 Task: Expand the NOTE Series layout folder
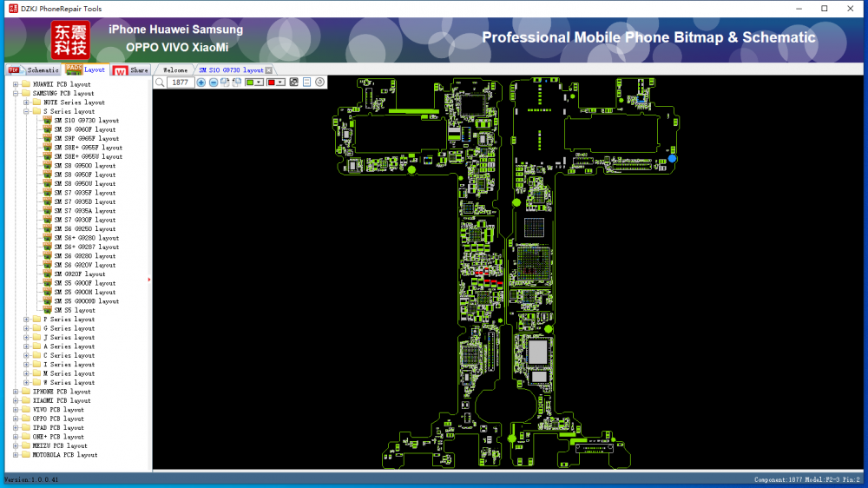pos(26,102)
